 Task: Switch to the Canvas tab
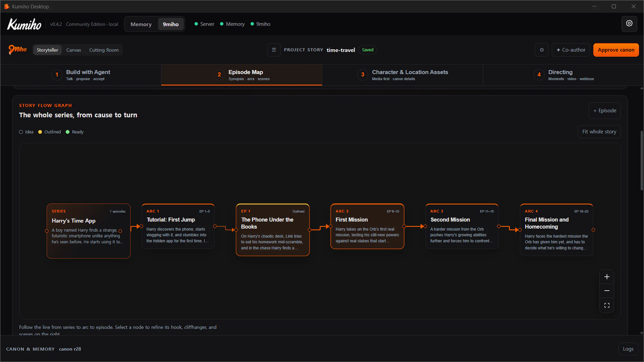73,50
